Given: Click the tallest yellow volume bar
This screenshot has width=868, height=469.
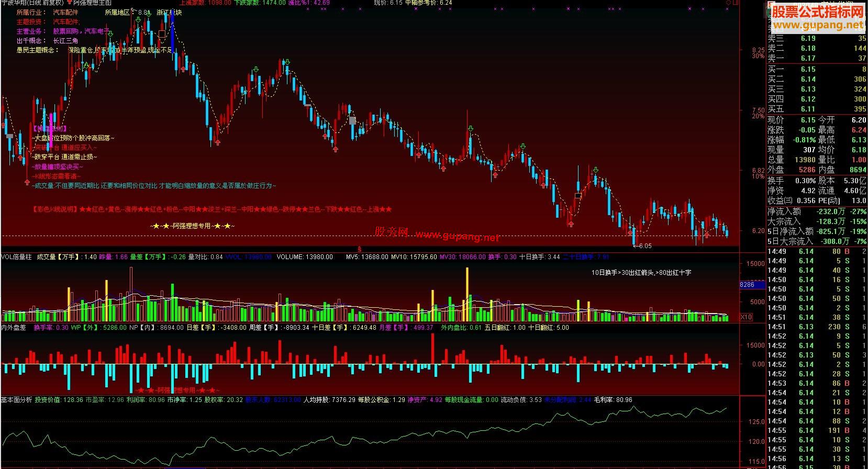Looking at the screenshot, I should (x=467, y=294).
